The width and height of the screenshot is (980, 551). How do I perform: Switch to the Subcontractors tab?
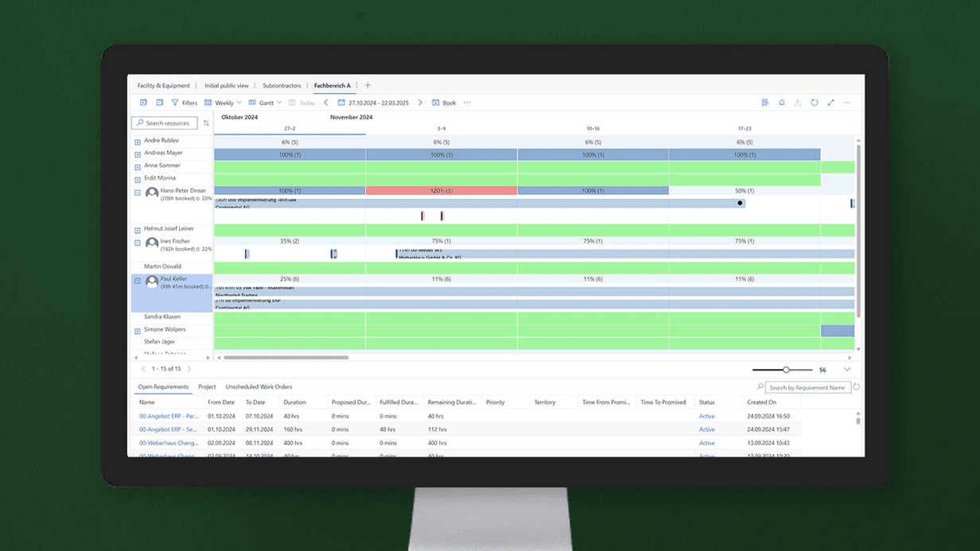tap(282, 85)
